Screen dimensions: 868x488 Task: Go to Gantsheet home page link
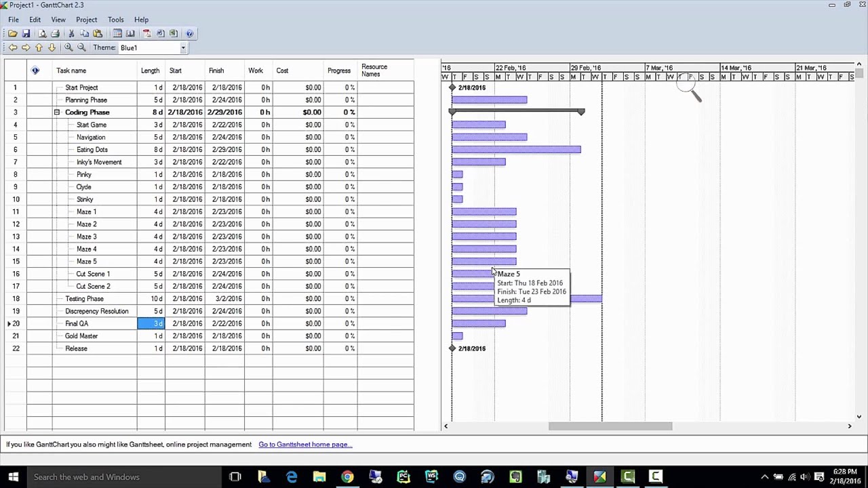(x=305, y=445)
